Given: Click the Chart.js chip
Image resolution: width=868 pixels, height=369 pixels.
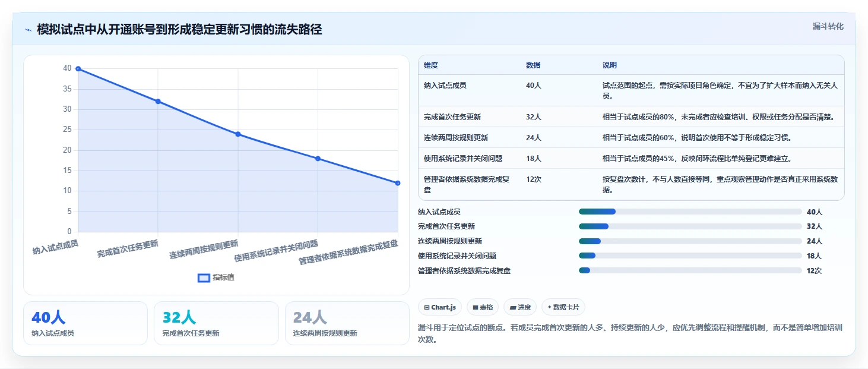Looking at the screenshot, I should [x=440, y=307].
